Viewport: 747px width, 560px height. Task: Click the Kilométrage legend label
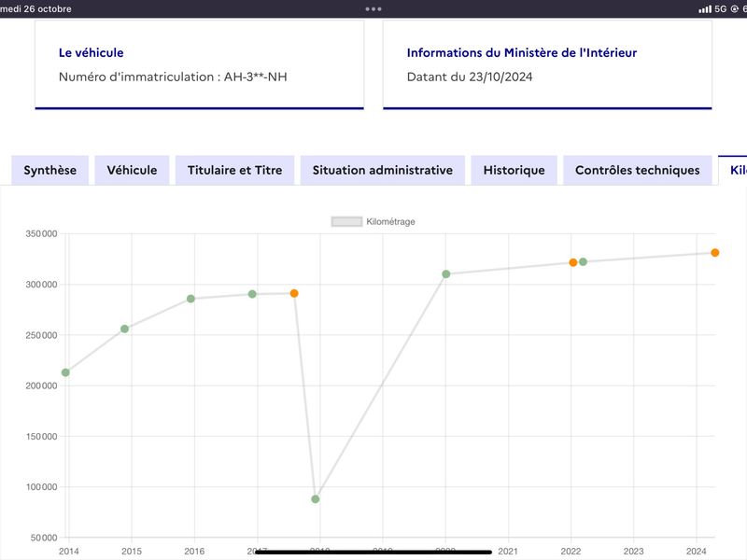pos(390,221)
